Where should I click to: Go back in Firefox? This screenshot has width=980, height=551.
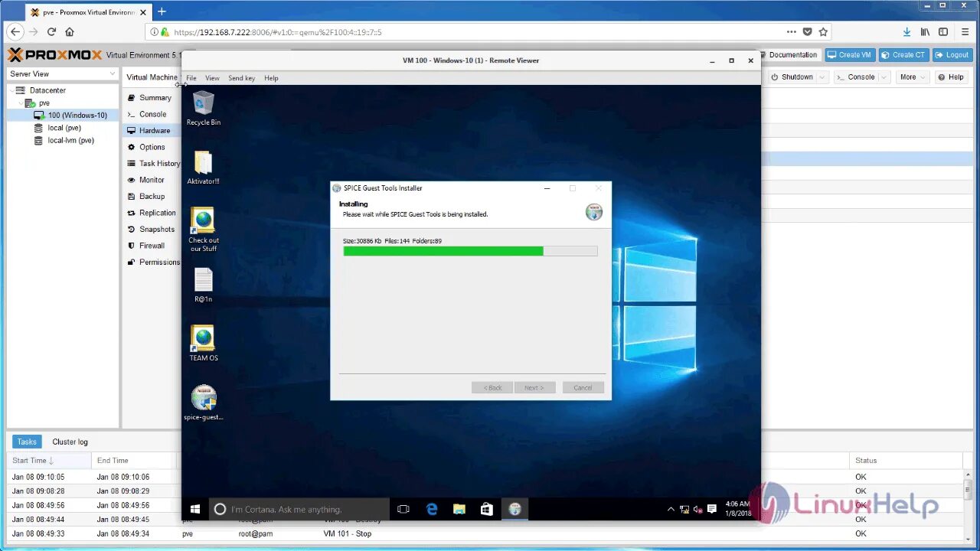(x=15, y=32)
